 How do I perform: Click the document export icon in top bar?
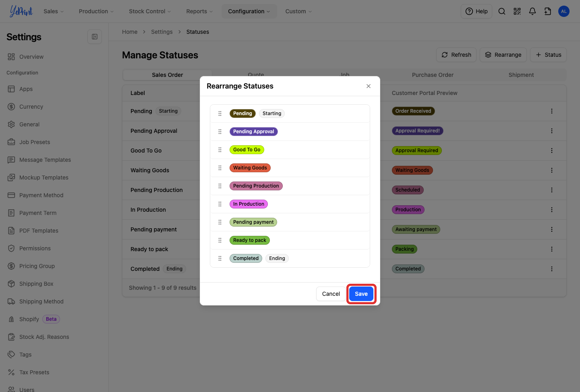click(548, 11)
